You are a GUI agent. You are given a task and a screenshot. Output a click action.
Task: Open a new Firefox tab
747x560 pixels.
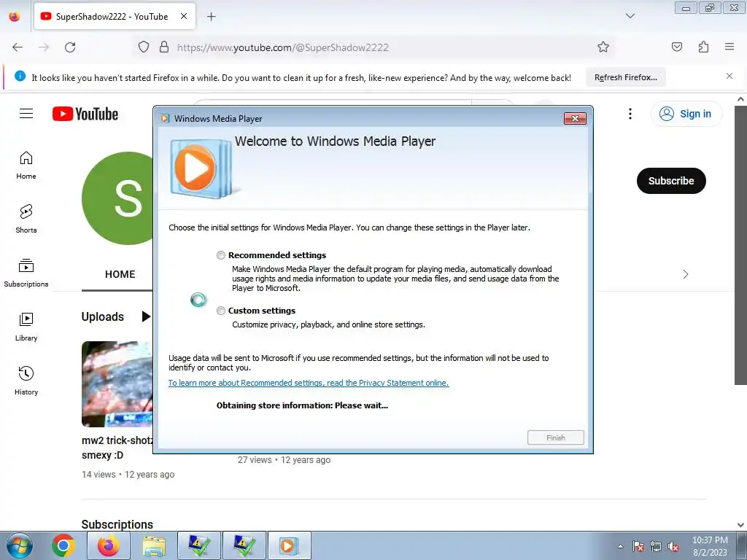[212, 17]
